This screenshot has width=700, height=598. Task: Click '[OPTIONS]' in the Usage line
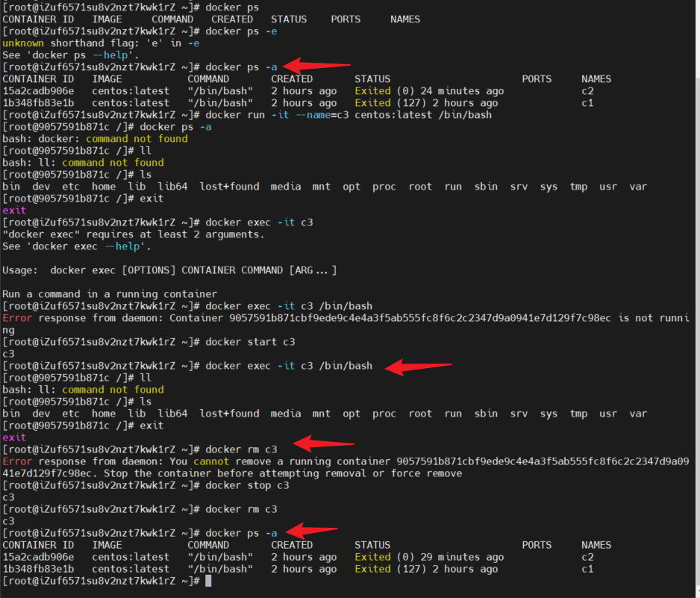click(x=149, y=270)
